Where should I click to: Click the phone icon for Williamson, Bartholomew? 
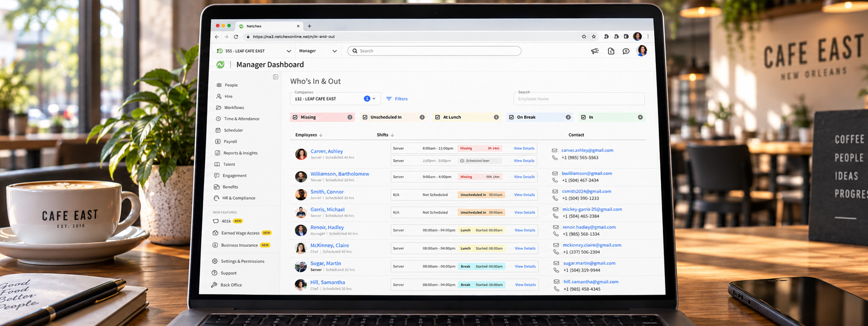click(x=555, y=180)
